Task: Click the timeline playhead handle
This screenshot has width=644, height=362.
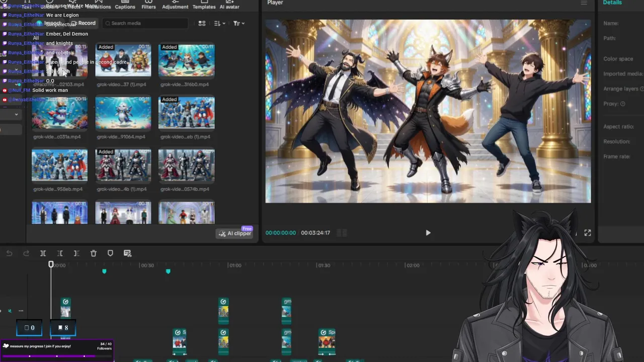Action: click(x=51, y=264)
